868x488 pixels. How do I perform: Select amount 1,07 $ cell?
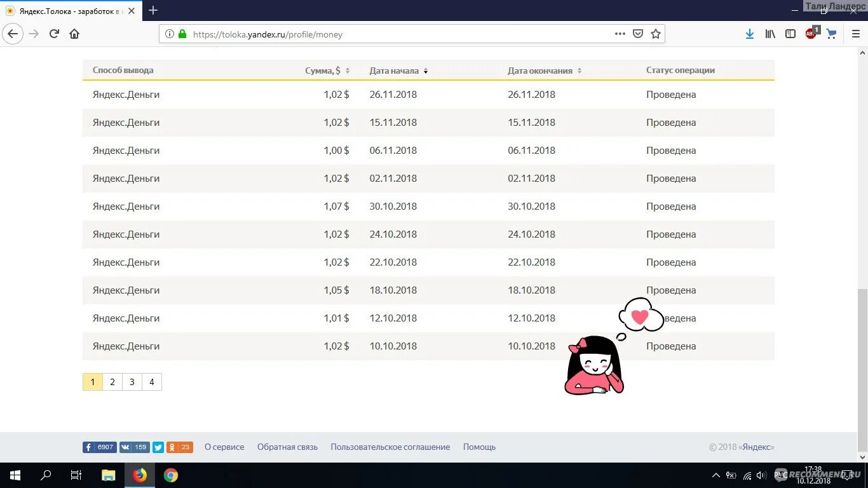(337, 207)
